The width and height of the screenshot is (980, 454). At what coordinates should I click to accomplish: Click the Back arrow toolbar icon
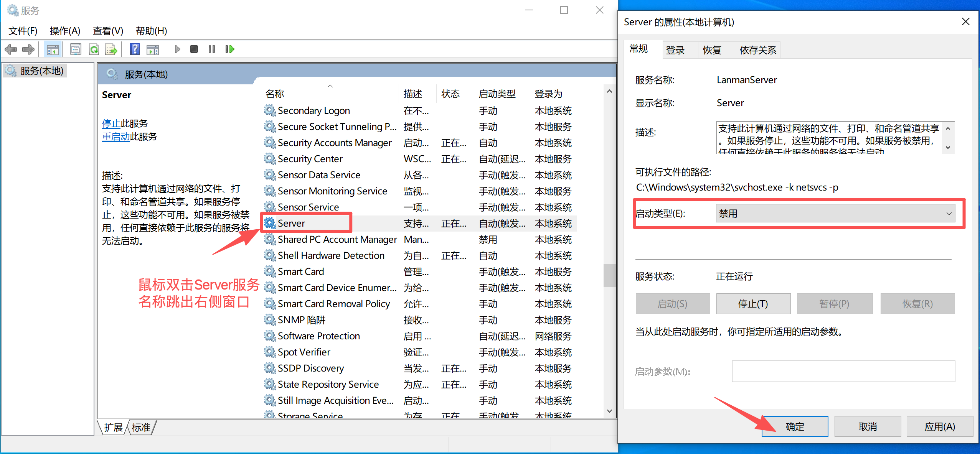tap(11, 49)
